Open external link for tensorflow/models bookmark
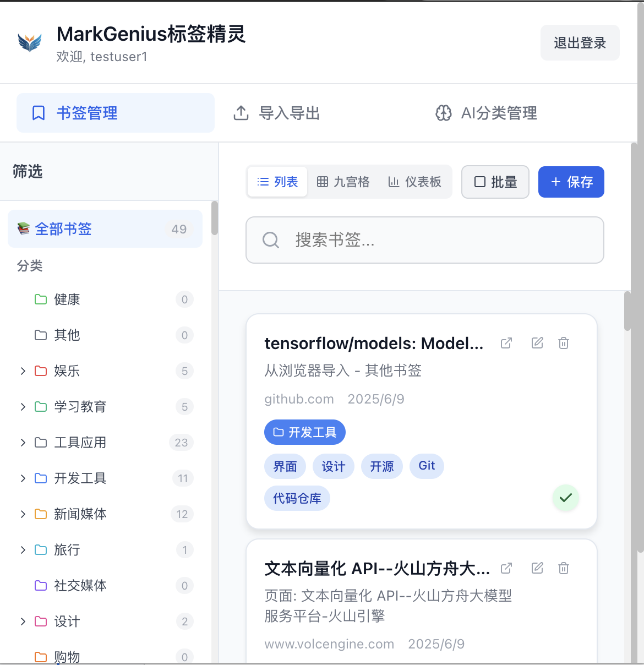This screenshot has width=644, height=665. [x=506, y=344]
